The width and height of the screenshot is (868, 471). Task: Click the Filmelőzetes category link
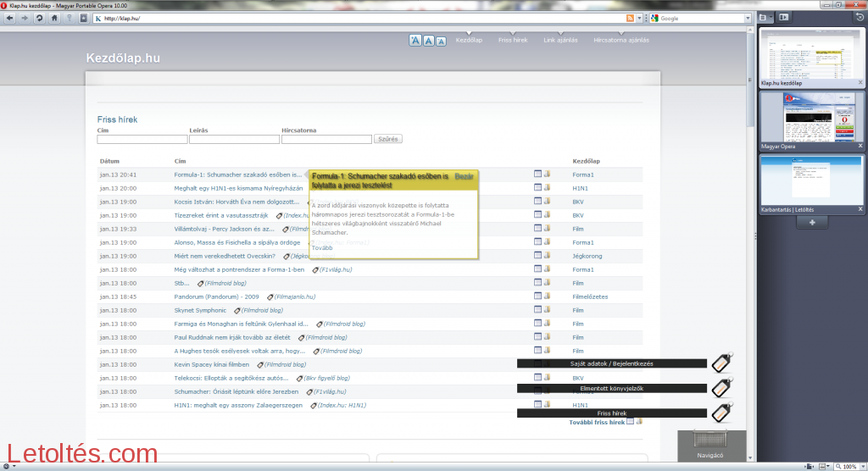(590, 296)
